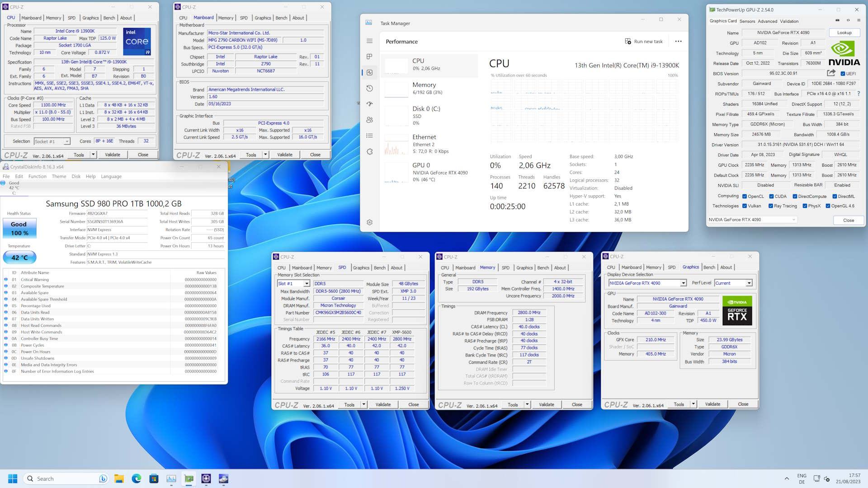Open Task Manager settings gear
Screen dimensions: 868x488
point(369,222)
